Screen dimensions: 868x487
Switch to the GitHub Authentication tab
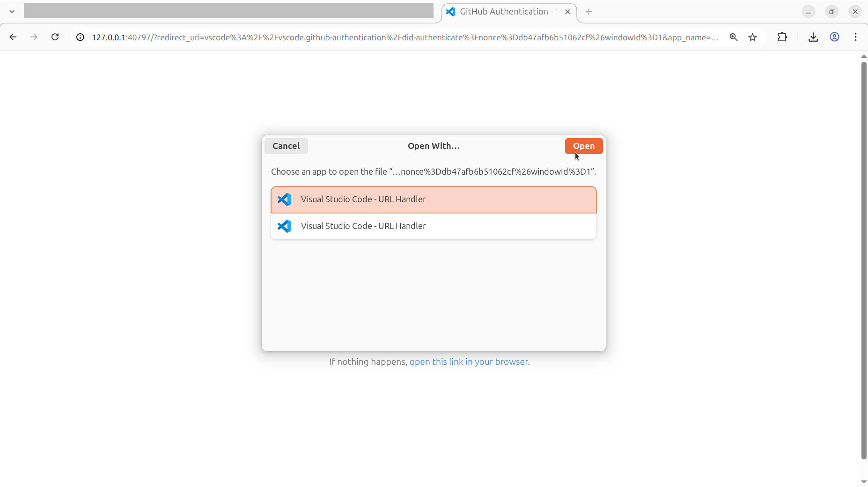pyautogui.click(x=509, y=12)
